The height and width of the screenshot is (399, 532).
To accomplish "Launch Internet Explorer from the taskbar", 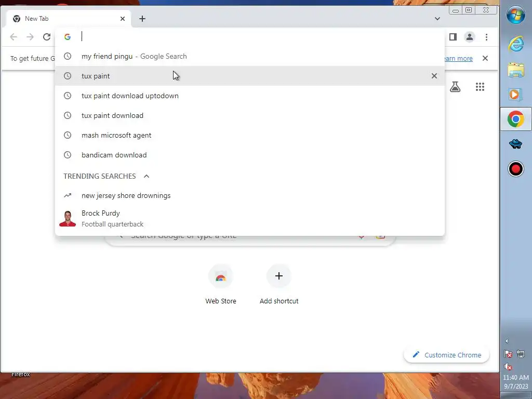I will click(516, 44).
